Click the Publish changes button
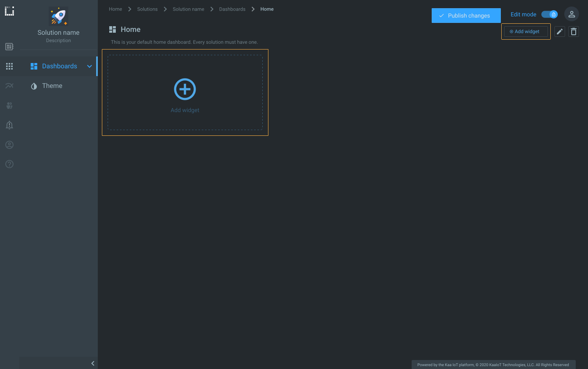 pyautogui.click(x=466, y=16)
